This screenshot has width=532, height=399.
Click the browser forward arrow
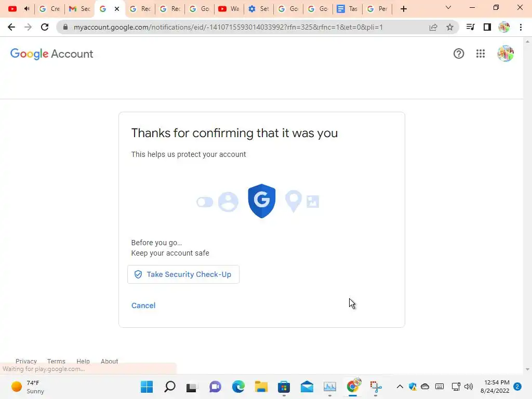pyautogui.click(x=28, y=27)
